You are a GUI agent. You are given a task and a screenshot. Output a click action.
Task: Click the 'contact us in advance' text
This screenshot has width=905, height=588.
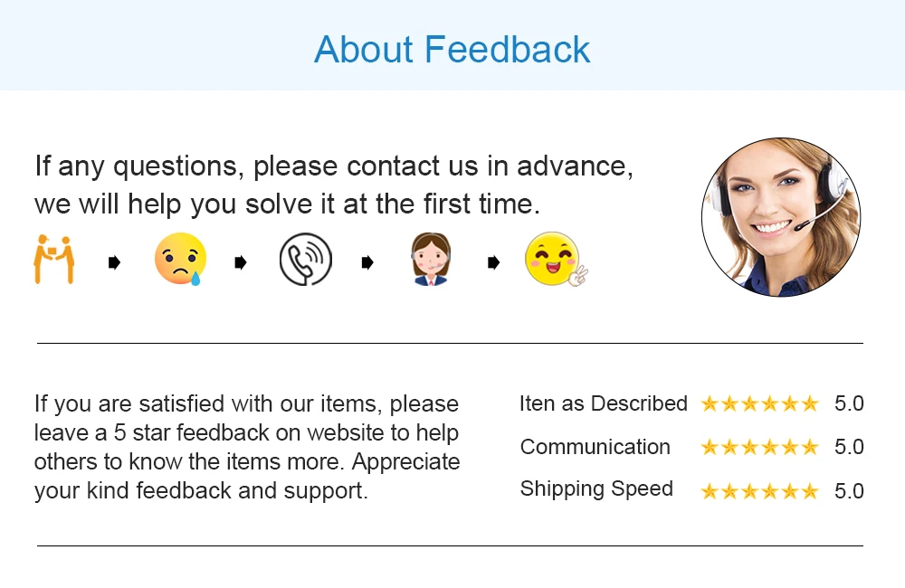pos(486,166)
